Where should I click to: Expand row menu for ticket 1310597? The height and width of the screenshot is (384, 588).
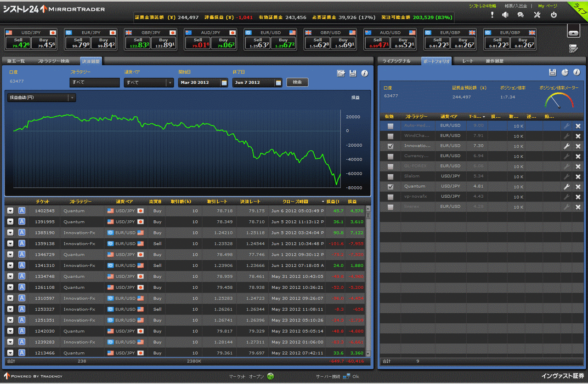click(x=10, y=298)
